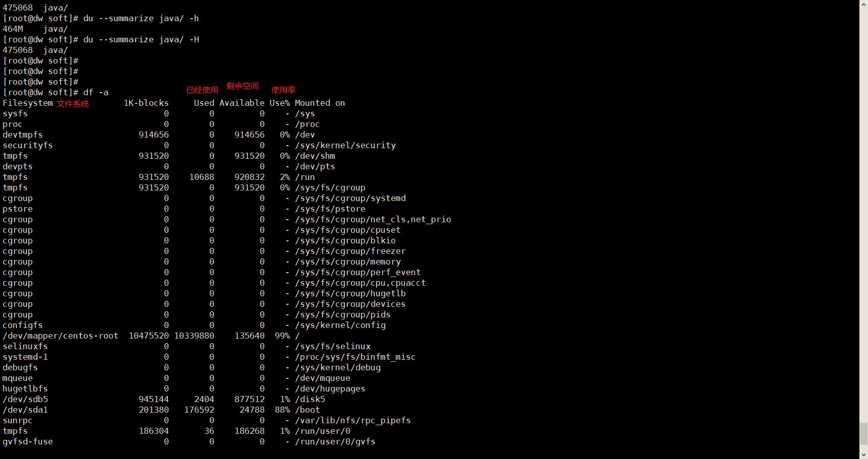The height and width of the screenshot is (459, 868).
Task: Click the '88%' usage value
Action: tap(282, 410)
